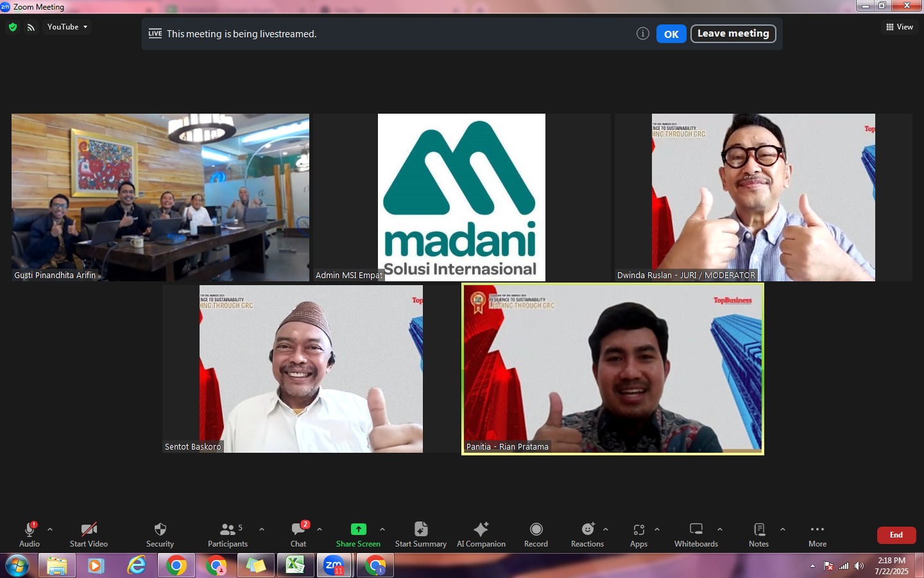Click the livestream info icon
This screenshot has width=924, height=578.
(642, 34)
